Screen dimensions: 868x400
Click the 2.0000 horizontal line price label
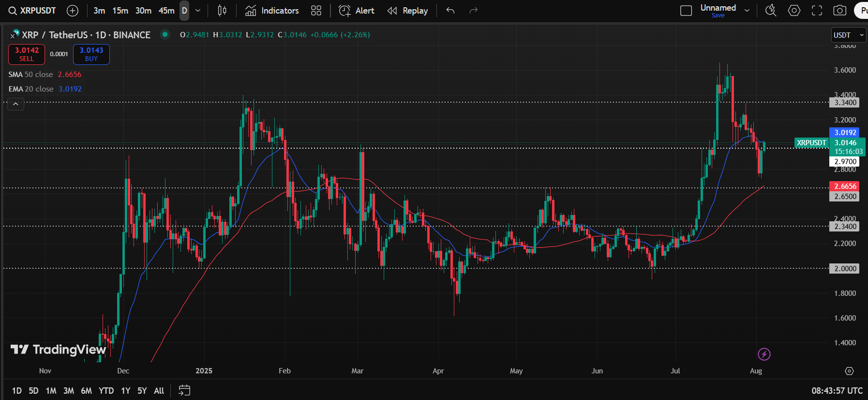coord(844,269)
